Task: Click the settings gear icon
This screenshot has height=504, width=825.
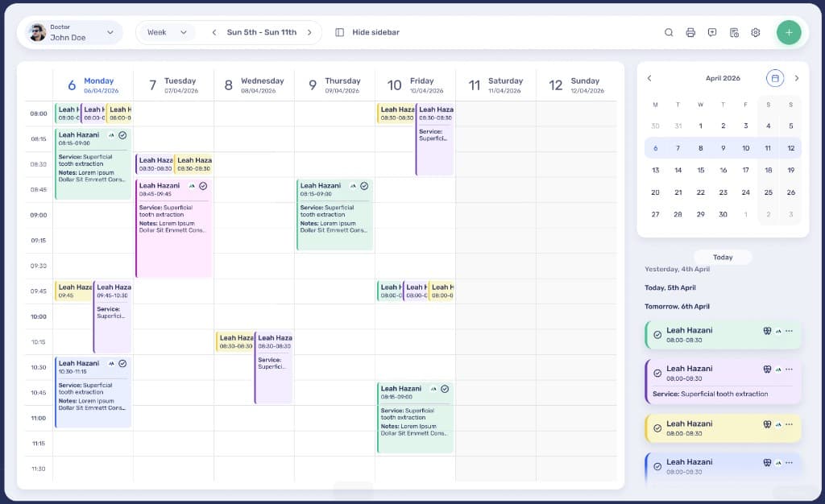Action: click(756, 32)
